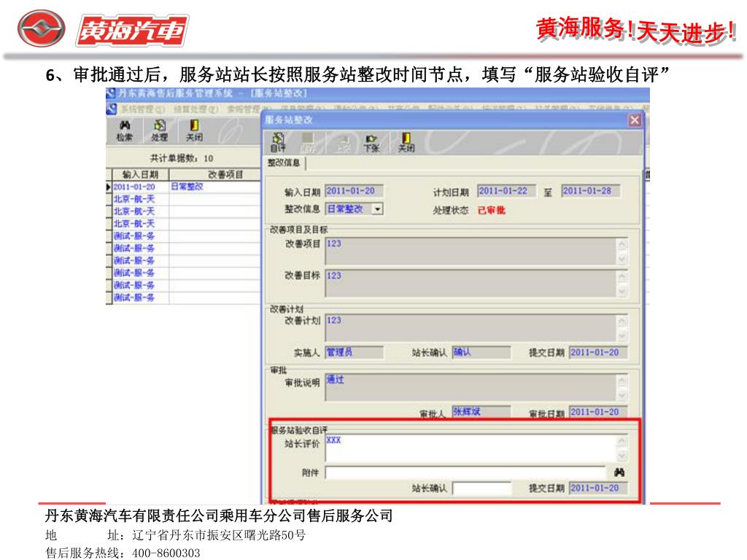
Task: Open the 结算处理 menu
Action: click(x=196, y=109)
